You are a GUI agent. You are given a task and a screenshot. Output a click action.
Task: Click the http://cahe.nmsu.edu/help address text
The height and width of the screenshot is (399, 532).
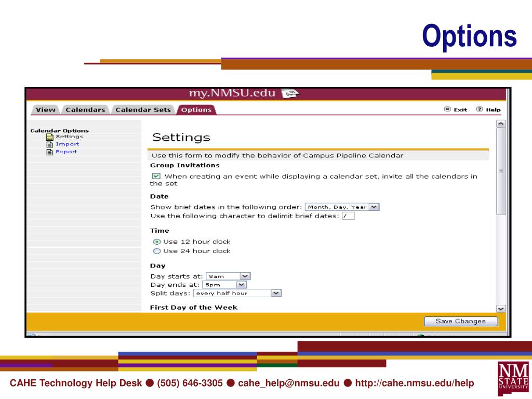[x=414, y=383]
